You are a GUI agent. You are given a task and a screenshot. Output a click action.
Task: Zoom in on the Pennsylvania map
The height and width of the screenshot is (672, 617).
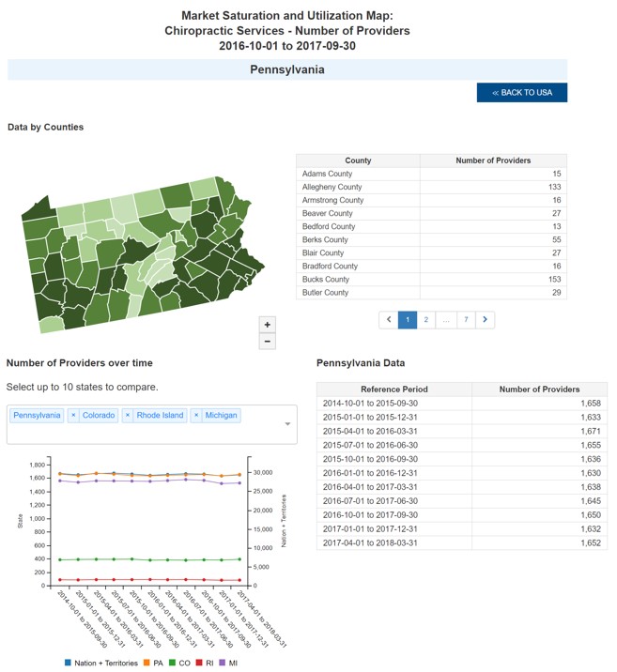(x=268, y=325)
